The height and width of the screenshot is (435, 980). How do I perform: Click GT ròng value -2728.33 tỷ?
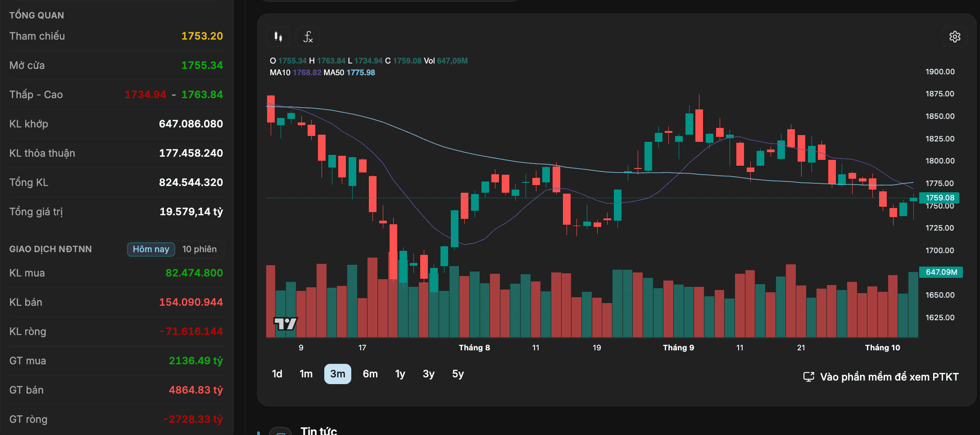[x=193, y=419]
